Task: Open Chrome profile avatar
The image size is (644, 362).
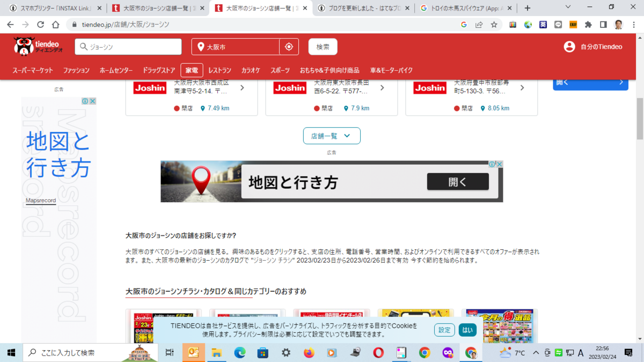Action: [x=618, y=25]
